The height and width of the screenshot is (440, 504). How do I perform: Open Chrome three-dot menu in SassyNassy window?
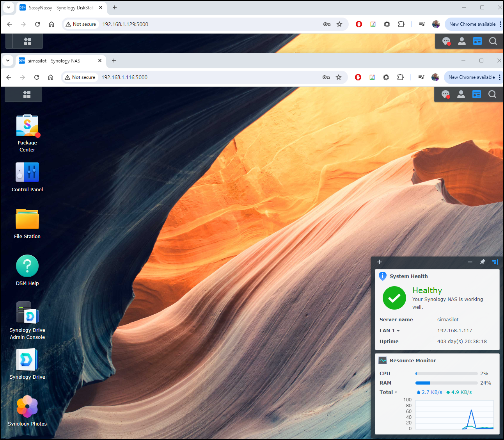pos(500,24)
